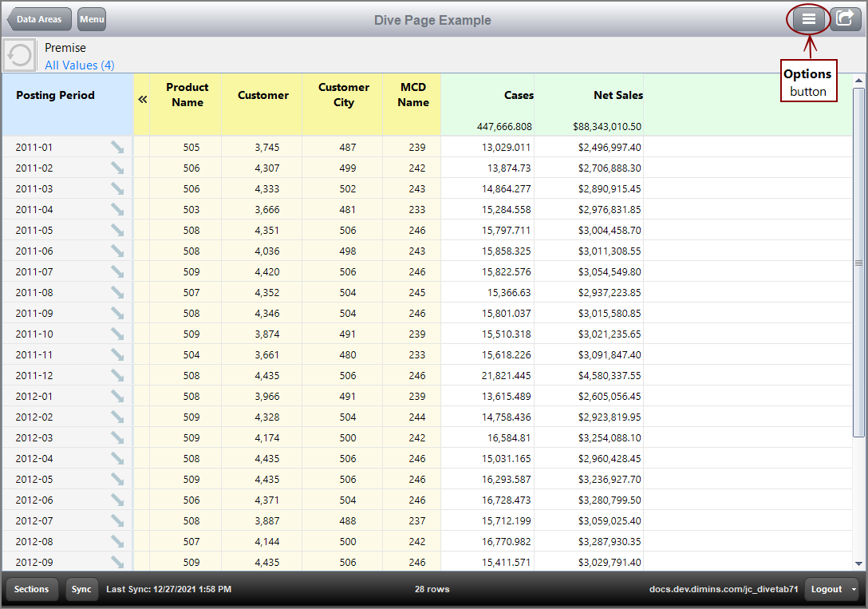This screenshot has height=609, width=868.
Task: Click the dive arrow for 2012-08
Action: pyautogui.click(x=117, y=541)
